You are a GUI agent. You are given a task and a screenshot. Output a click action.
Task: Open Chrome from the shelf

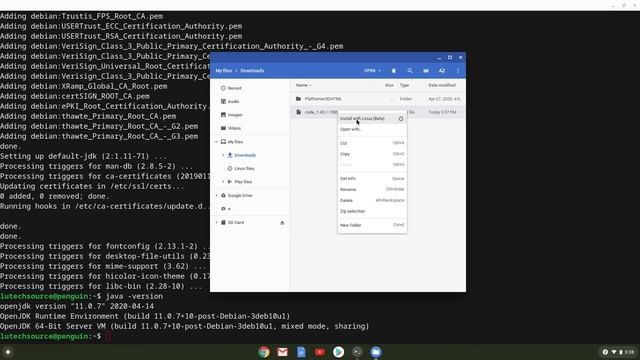coord(264,352)
